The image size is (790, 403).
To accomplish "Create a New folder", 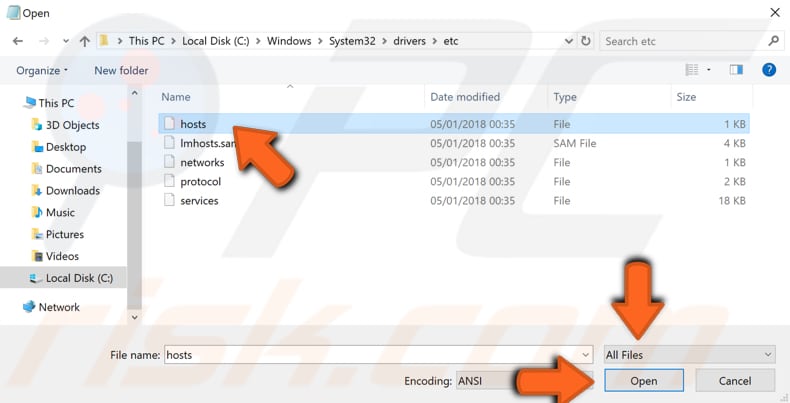I will pyautogui.click(x=121, y=71).
